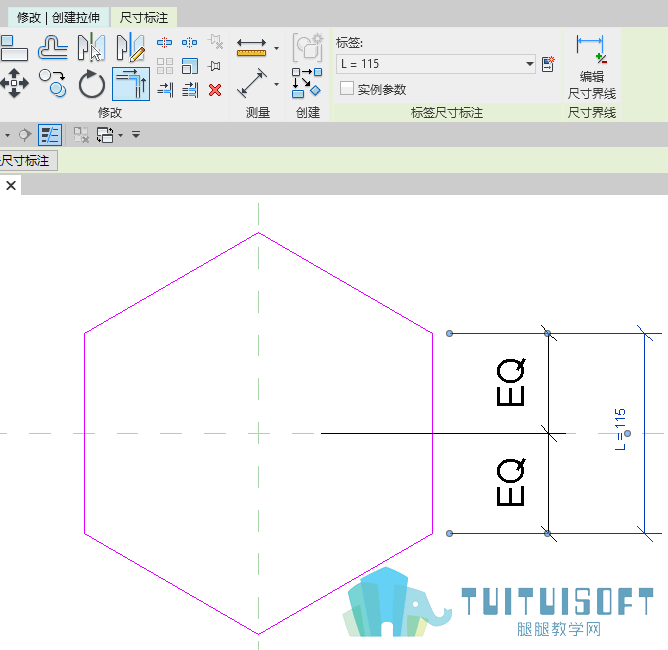Click the red Delete X icon
Viewport: 668px width, 650px height.
pos(215,90)
